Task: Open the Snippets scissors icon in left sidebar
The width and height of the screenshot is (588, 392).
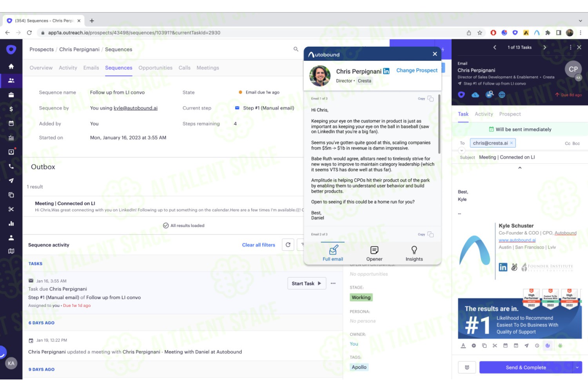Action: click(x=11, y=209)
